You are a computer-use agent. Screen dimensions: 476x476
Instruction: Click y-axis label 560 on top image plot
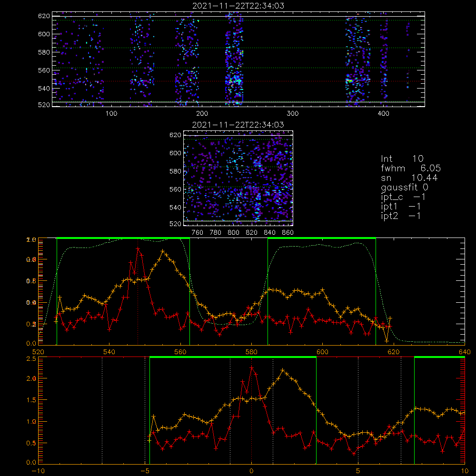[x=44, y=70]
